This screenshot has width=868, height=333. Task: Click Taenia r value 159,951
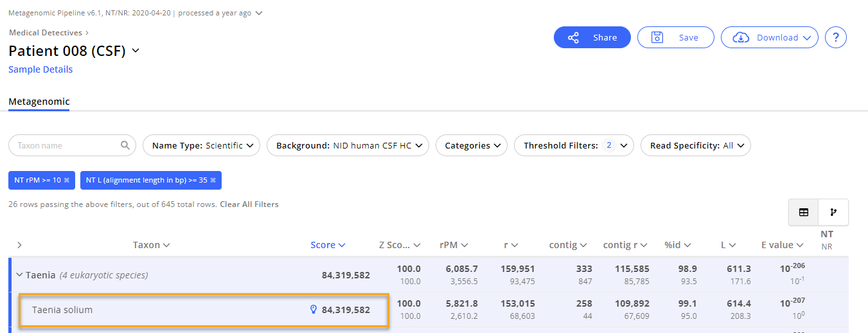tap(517, 269)
